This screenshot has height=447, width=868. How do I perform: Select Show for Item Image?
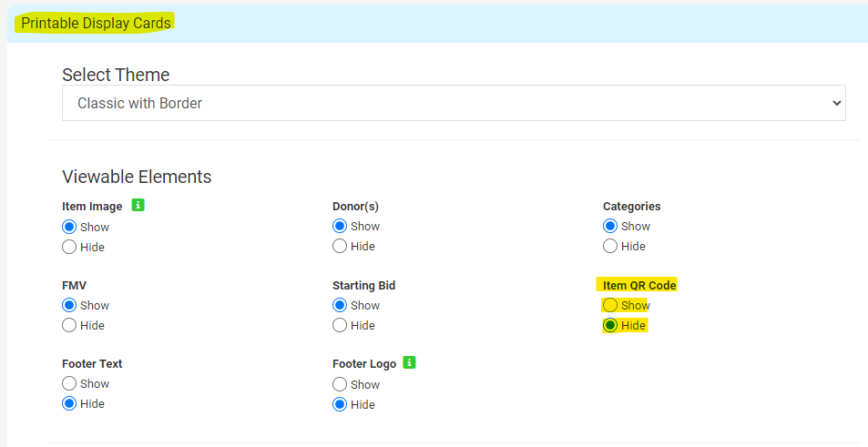click(x=69, y=227)
